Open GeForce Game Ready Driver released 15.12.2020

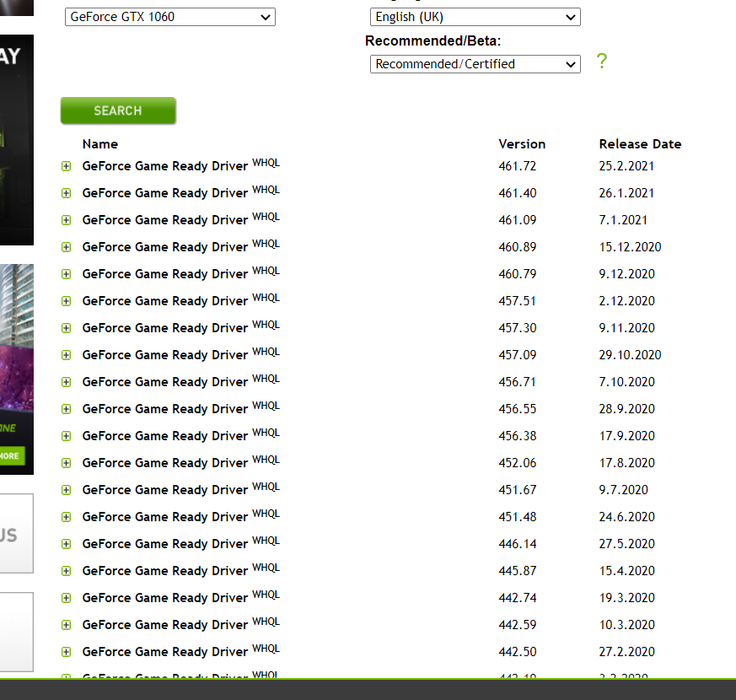pyautogui.click(x=164, y=247)
